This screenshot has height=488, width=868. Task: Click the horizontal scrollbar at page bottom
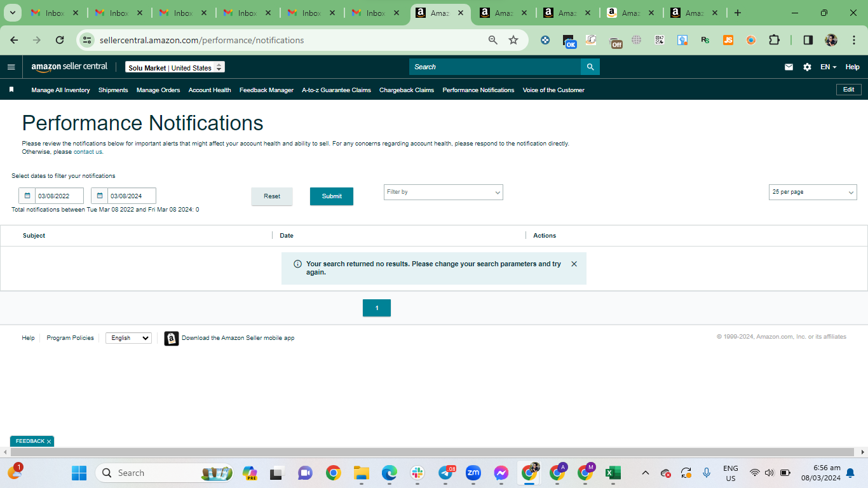[x=433, y=452]
